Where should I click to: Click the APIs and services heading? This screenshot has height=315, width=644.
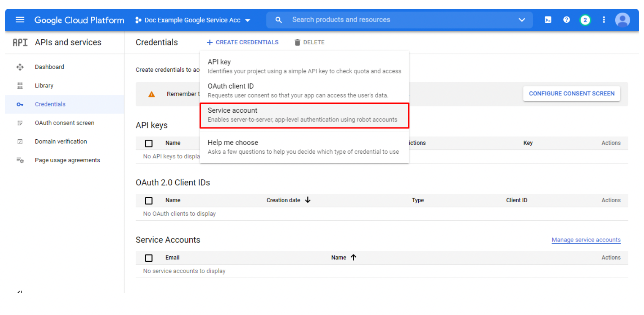pos(68,42)
